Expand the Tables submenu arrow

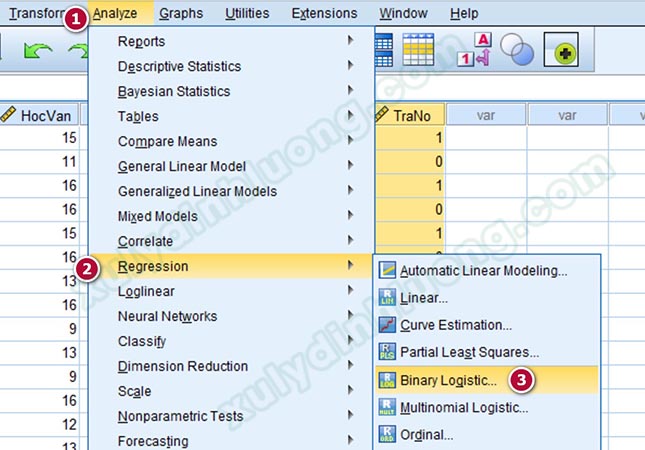point(350,115)
